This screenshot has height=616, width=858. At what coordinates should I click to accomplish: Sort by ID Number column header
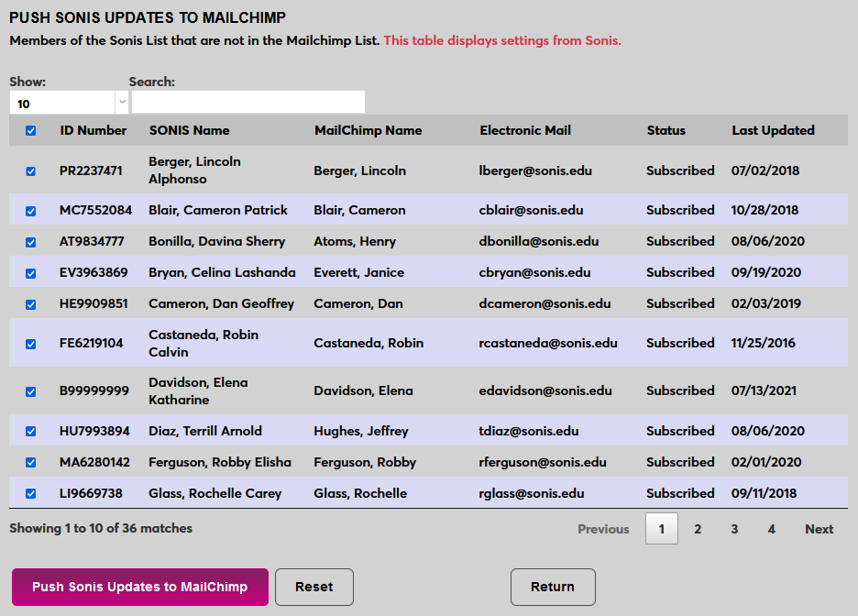point(93,130)
